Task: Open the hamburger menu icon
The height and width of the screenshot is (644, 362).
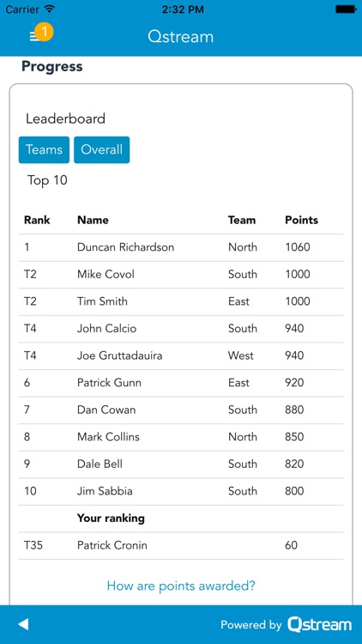Action: click(x=33, y=37)
